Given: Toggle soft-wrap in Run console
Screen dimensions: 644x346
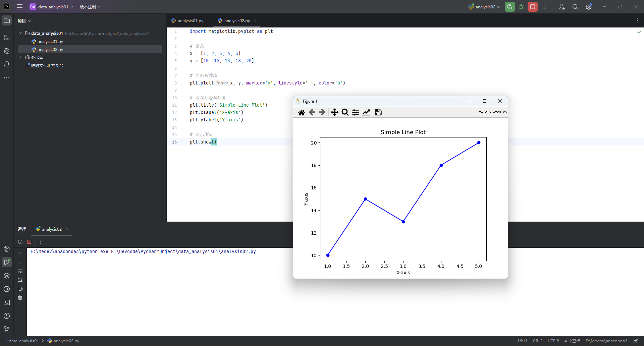Looking at the screenshot, I should 20,271.
